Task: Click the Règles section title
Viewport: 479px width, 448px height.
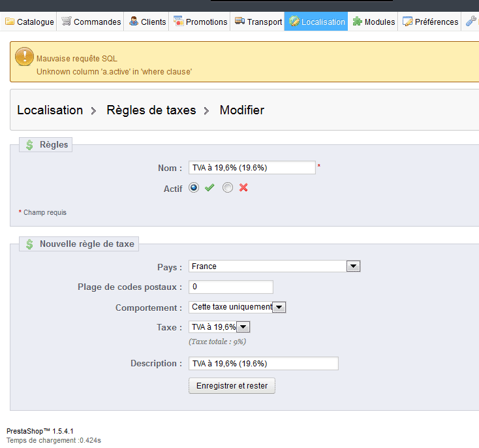Action: point(54,144)
